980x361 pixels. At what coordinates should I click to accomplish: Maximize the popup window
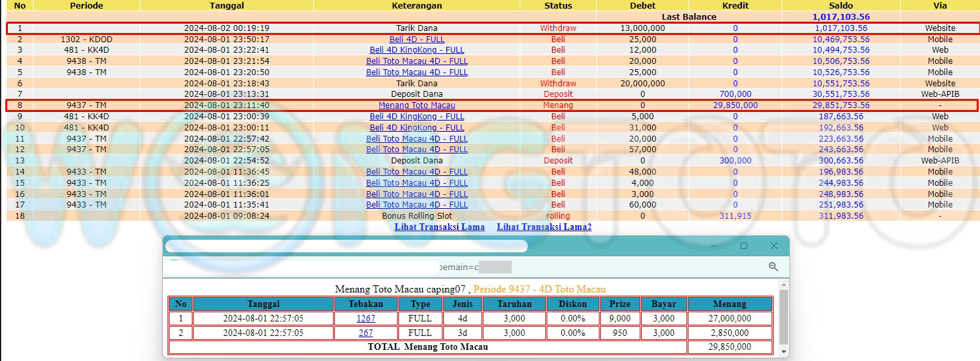[x=744, y=246]
